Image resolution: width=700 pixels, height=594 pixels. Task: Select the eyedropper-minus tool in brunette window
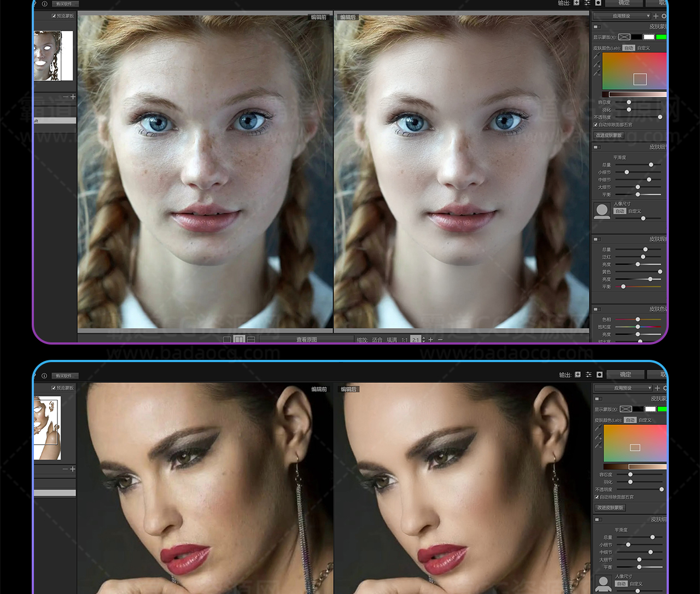(x=598, y=446)
